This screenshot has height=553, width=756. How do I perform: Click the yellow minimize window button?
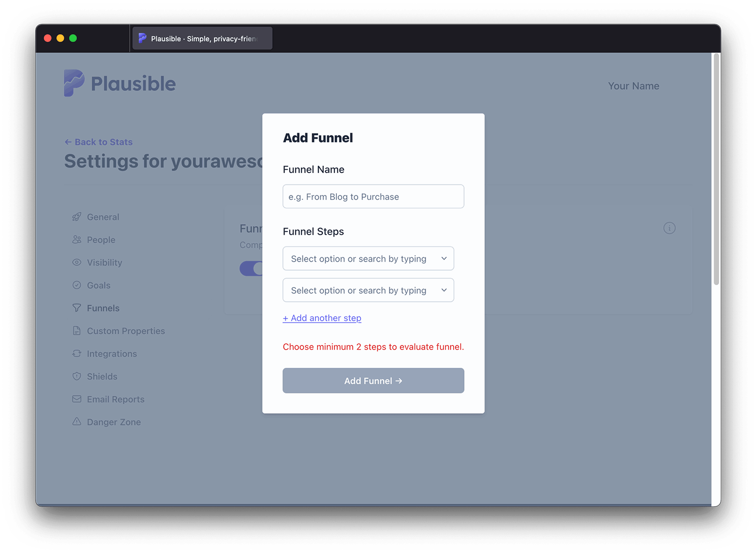pyautogui.click(x=60, y=38)
